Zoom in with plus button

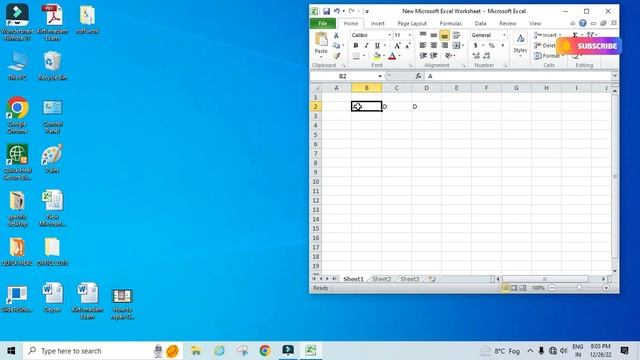(606, 288)
